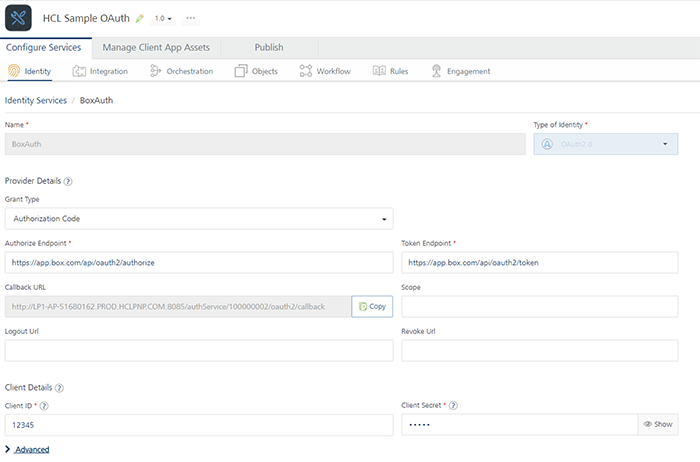Go to Identity Services breadcrumb link
Viewport: 700px width, 462px height.
point(36,101)
